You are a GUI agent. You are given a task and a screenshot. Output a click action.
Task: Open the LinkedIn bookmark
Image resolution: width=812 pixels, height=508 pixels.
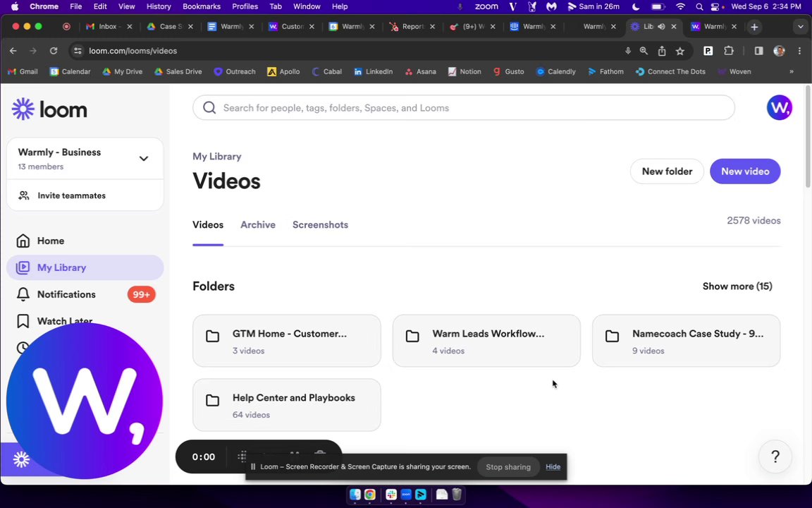point(374,71)
